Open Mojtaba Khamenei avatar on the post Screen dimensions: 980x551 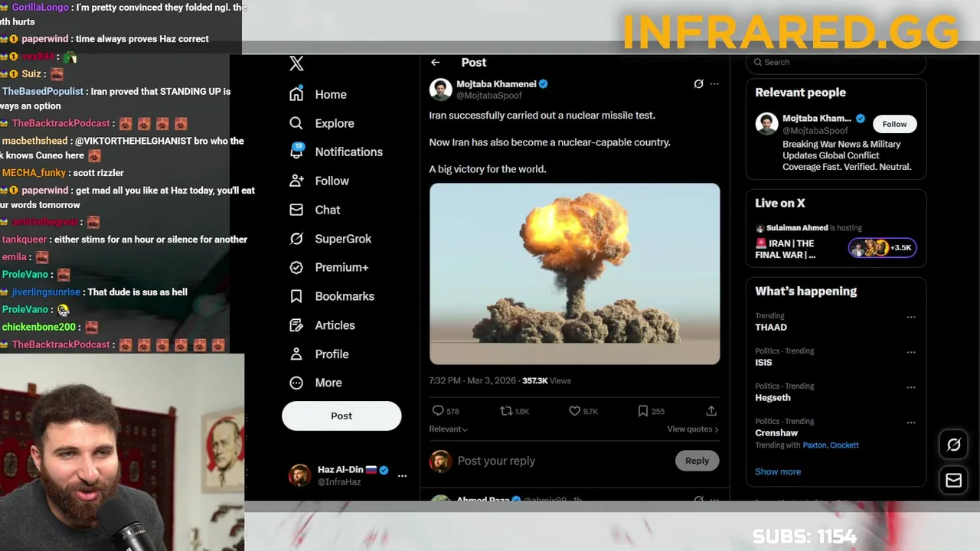[440, 90]
